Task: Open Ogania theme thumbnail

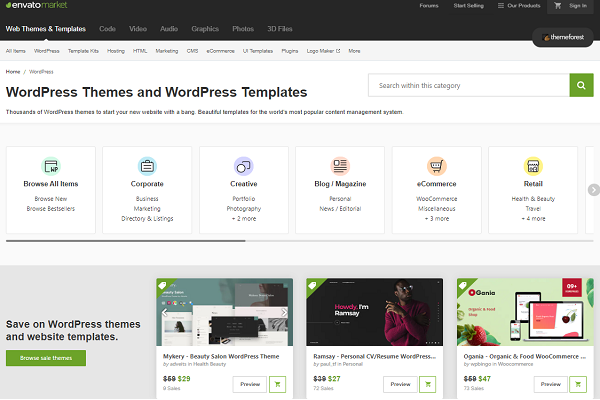Action: (525, 312)
